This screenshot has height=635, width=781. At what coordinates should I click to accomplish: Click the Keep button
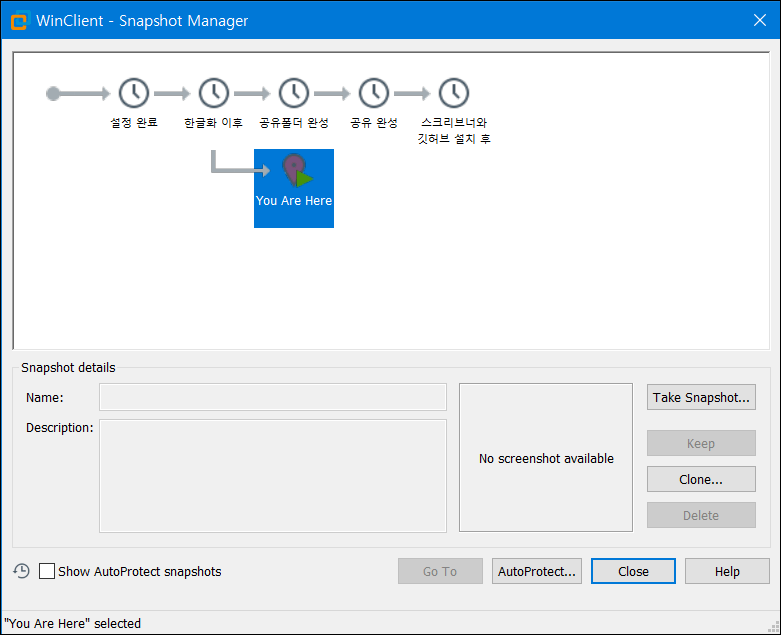point(701,443)
